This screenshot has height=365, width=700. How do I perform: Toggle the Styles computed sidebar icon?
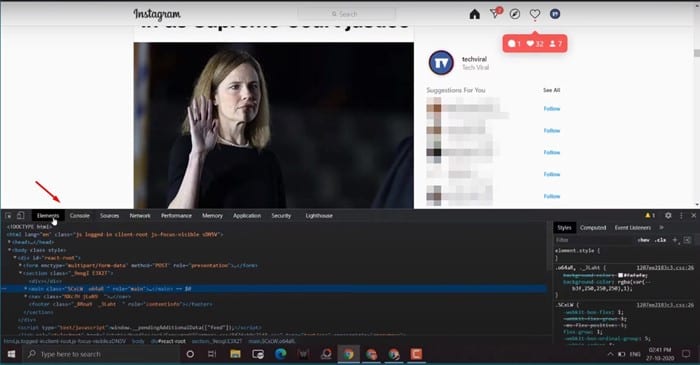[688, 240]
